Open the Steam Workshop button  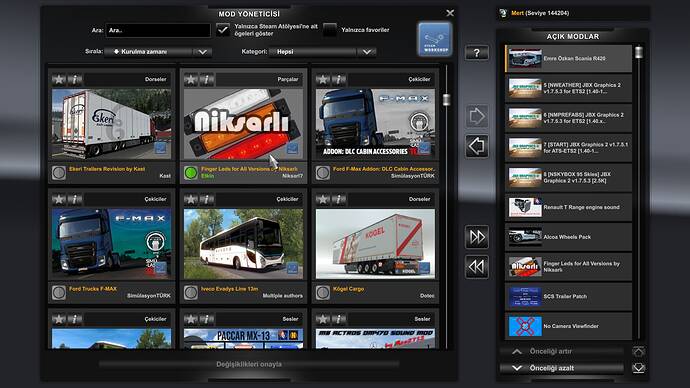point(434,39)
